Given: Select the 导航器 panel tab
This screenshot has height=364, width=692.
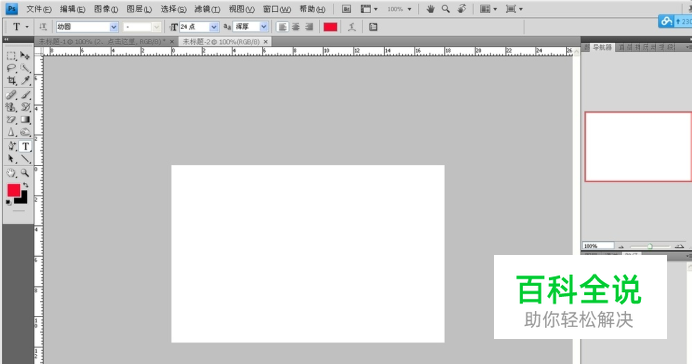Looking at the screenshot, I should [x=602, y=47].
